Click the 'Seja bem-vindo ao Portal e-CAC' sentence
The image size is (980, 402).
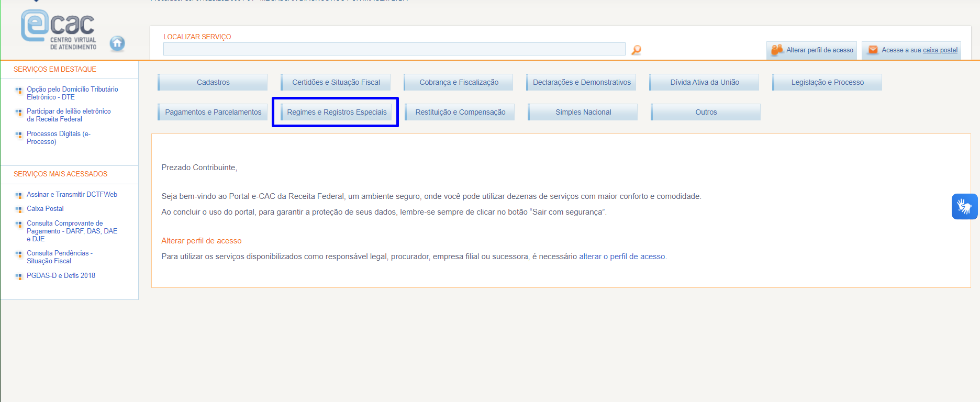431,196
